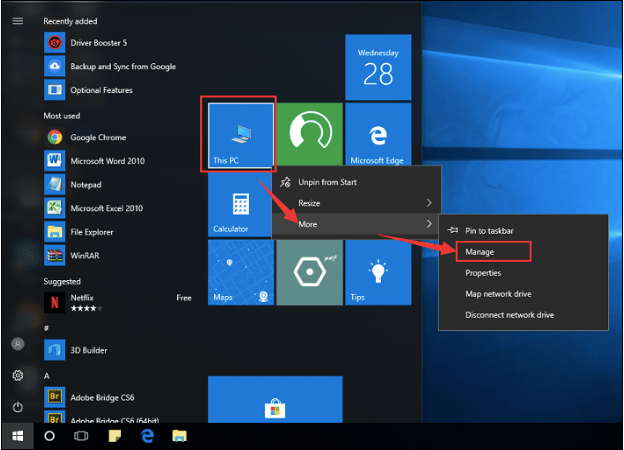Launch Microsoft Excel 2010
Screen dimensions: 624x450
(x=94, y=208)
